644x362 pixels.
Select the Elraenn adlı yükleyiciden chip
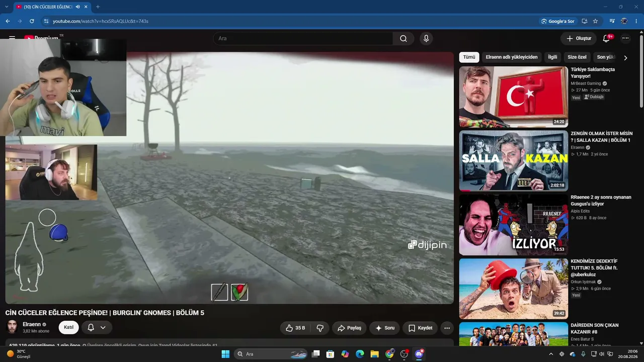(x=512, y=57)
